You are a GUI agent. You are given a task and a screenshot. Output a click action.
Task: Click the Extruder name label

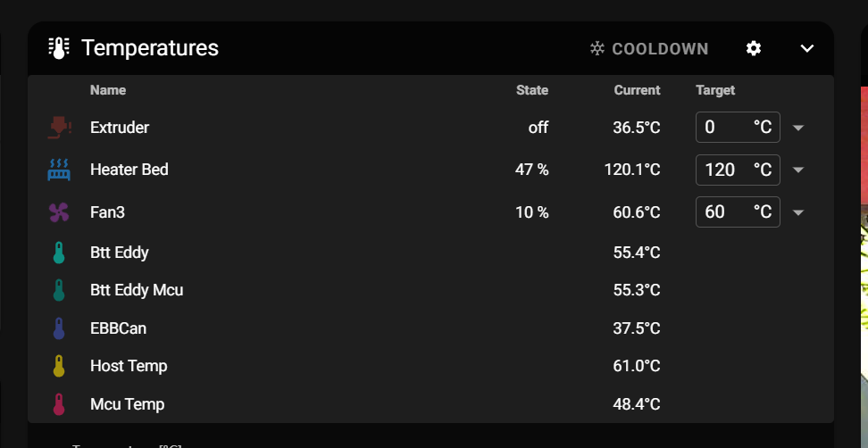[120, 128]
